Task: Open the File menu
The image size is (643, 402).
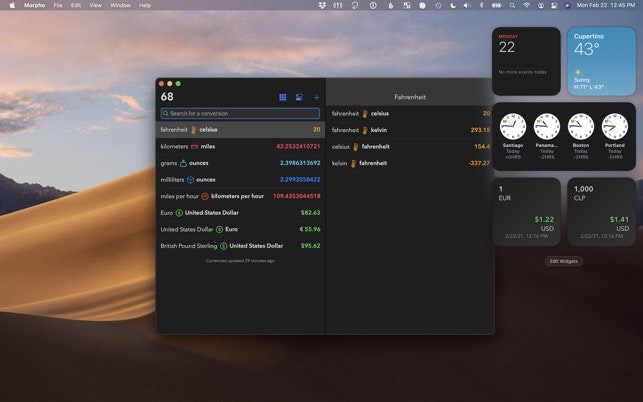Action: 58,5
